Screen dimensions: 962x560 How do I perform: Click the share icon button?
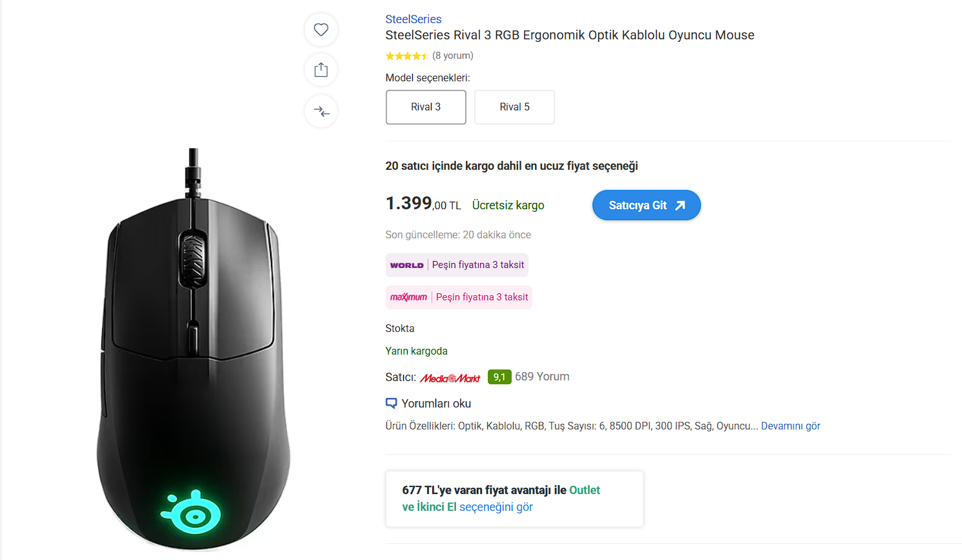pos(321,70)
